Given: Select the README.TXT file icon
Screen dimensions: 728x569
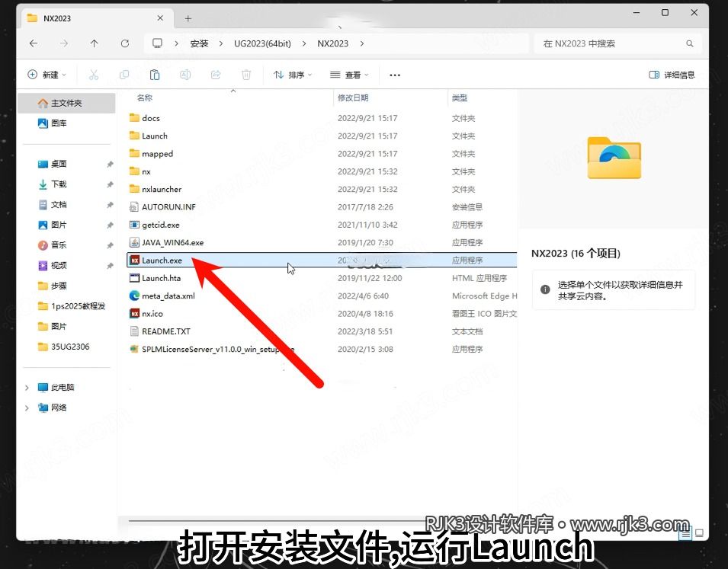Looking at the screenshot, I should [134, 331].
